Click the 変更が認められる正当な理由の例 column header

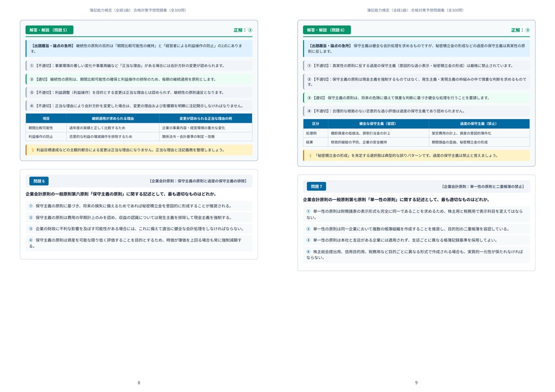click(x=205, y=119)
